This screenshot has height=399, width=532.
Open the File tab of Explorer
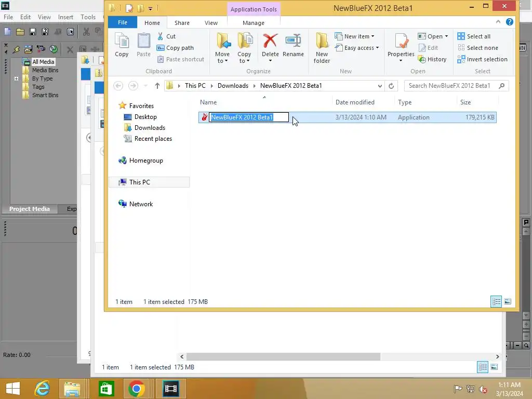(x=123, y=22)
